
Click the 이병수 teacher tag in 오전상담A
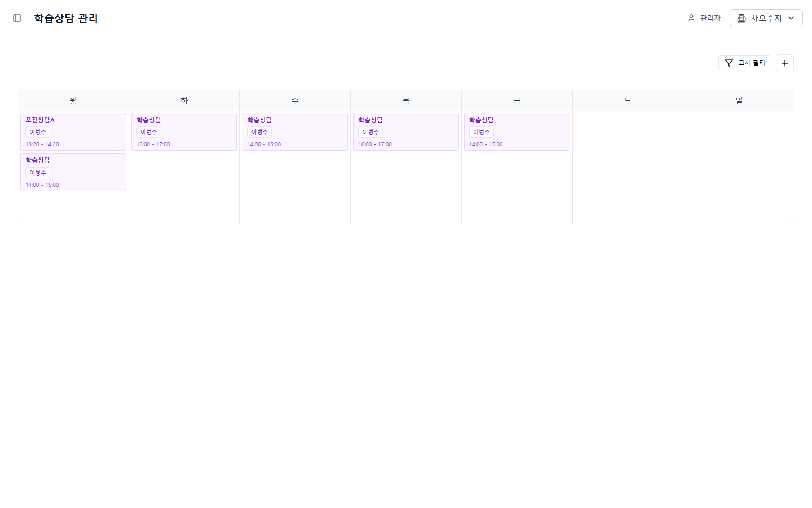38,132
